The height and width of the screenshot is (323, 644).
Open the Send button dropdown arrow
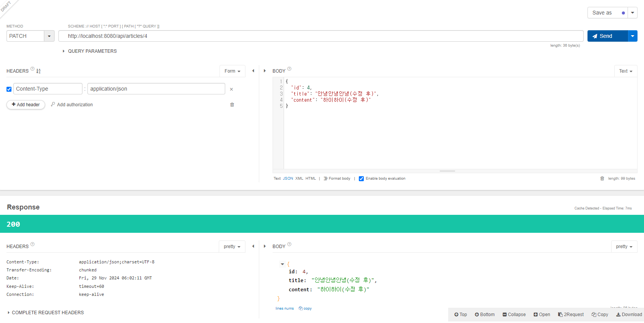click(633, 36)
